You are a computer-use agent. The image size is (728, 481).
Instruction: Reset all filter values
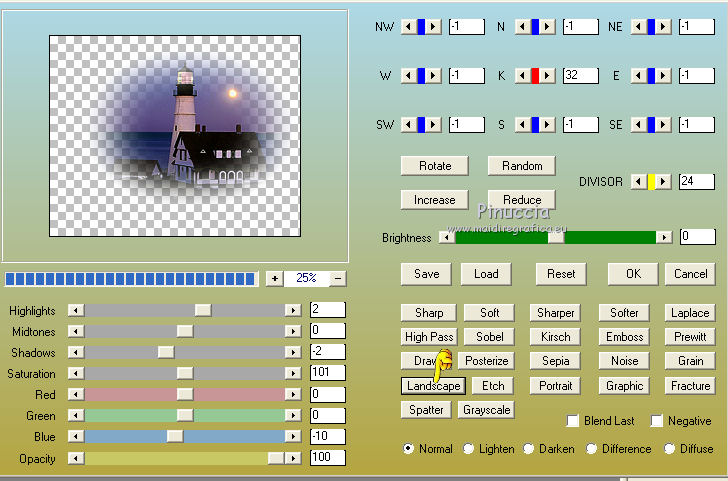561,274
